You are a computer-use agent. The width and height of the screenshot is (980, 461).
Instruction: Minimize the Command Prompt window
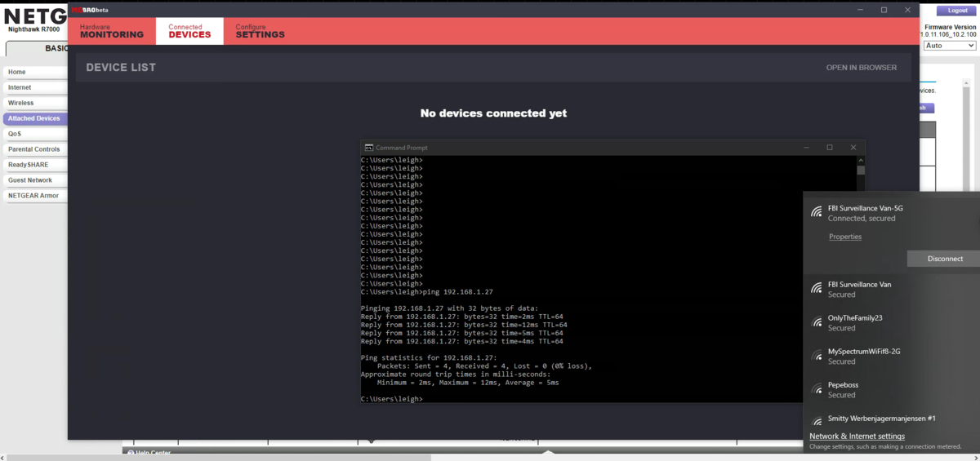[806, 148]
